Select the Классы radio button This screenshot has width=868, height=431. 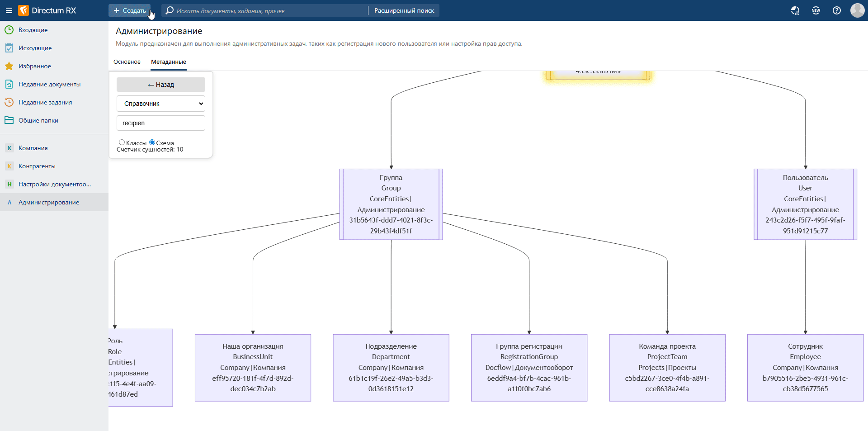pos(122,142)
